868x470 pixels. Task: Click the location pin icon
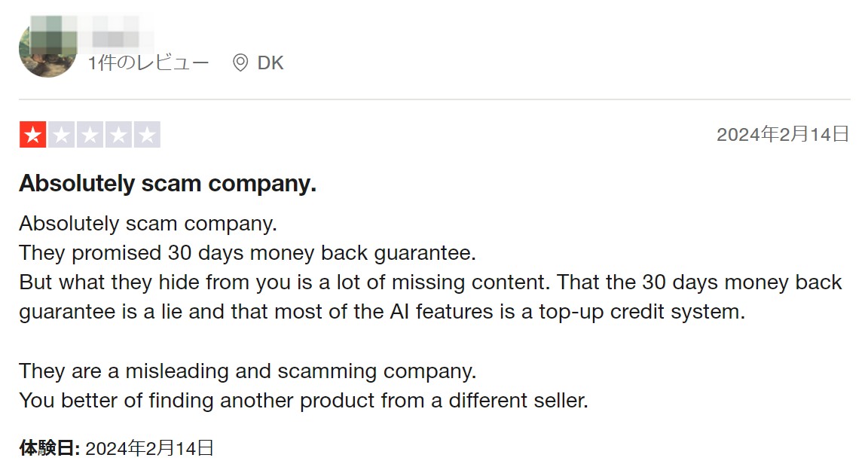pyautogui.click(x=240, y=63)
